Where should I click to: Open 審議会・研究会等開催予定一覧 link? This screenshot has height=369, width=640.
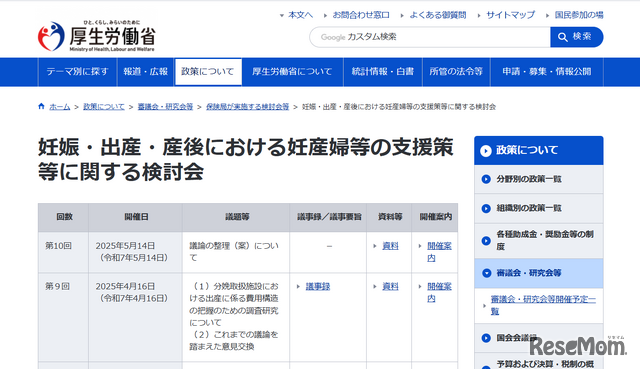[x=543, y=305]
